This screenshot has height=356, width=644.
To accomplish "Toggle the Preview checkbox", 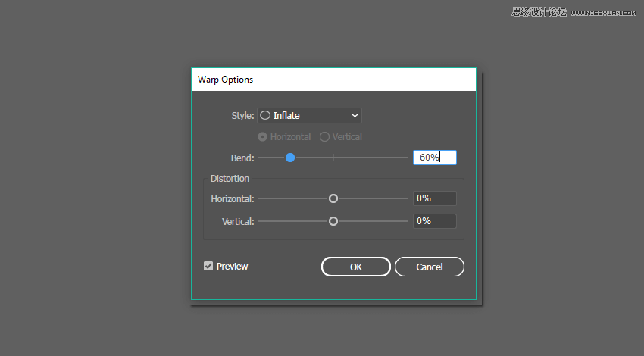I will (x=208, y=267).
